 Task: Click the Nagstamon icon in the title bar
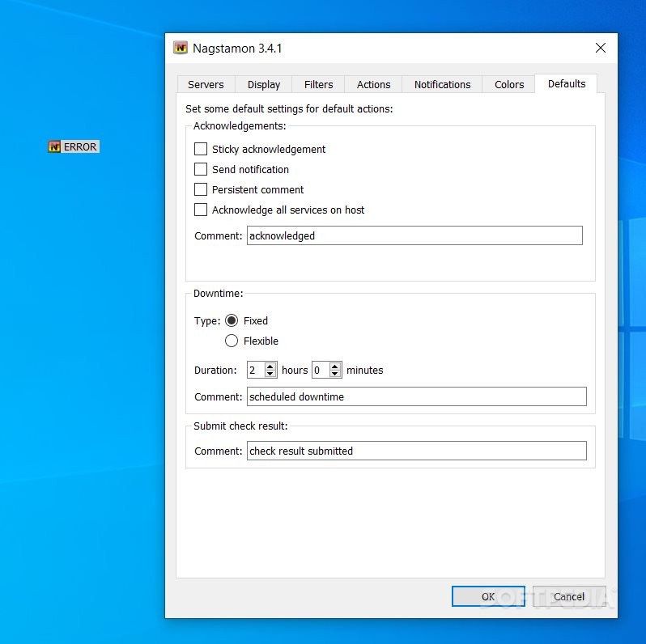[x=181, y=49]
